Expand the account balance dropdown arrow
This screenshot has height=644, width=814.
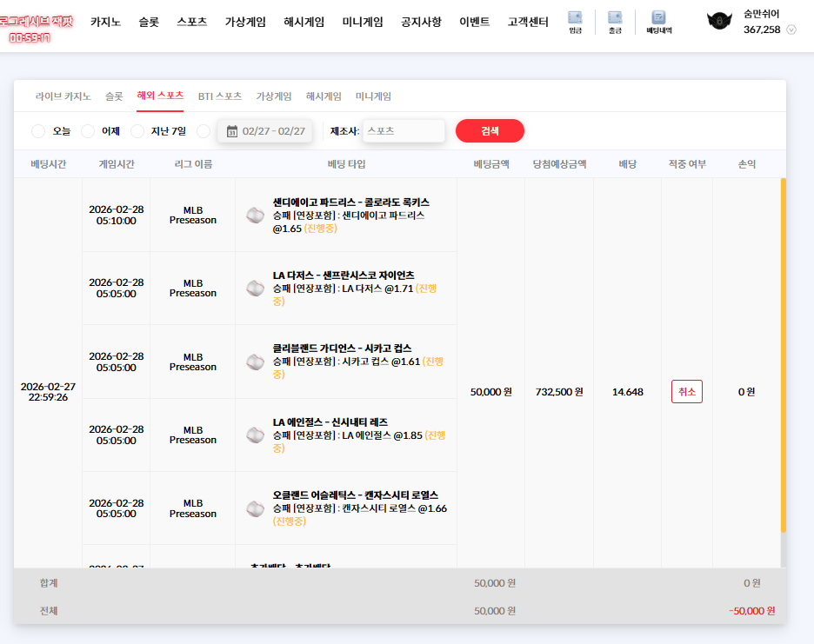[x=791, y=30]
